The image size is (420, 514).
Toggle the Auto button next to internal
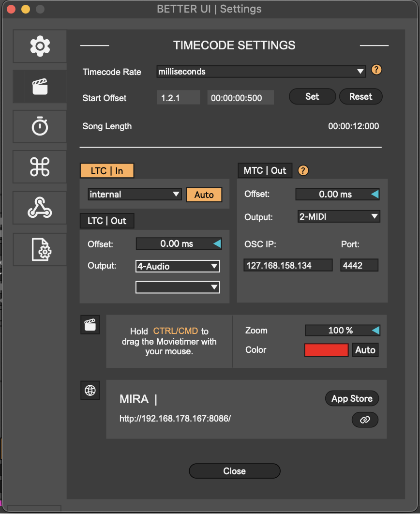tap(204, 195)
